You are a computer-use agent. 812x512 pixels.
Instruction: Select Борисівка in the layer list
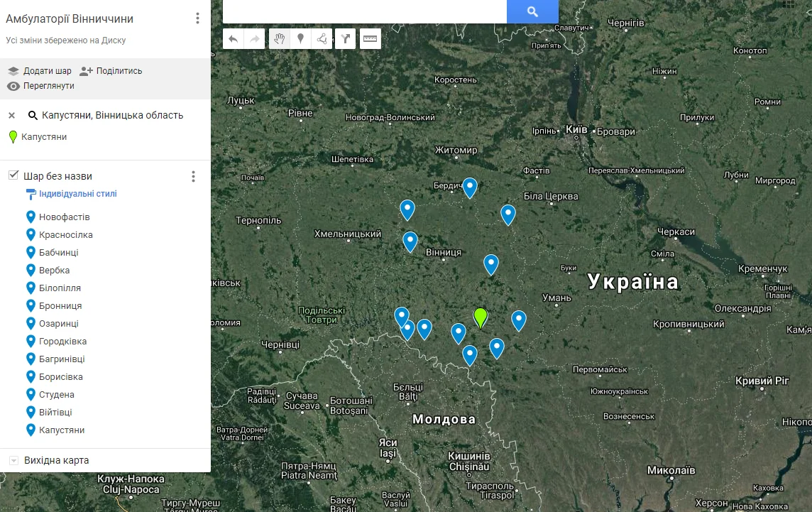pyautogui.click(x=60, y=377)
